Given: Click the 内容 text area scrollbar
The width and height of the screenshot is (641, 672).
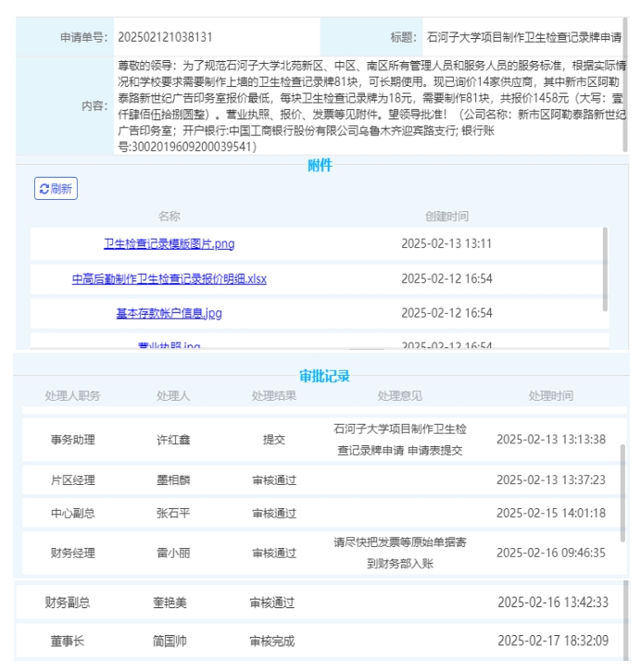Looking at the screenshot, I should click(x=626, y=102).
